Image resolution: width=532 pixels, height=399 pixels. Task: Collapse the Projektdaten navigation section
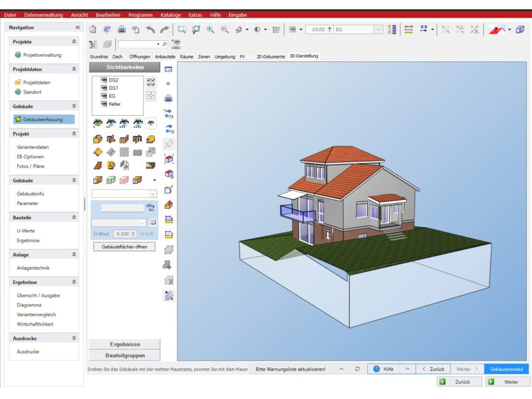pyautogui.click(x=74, y=69)
